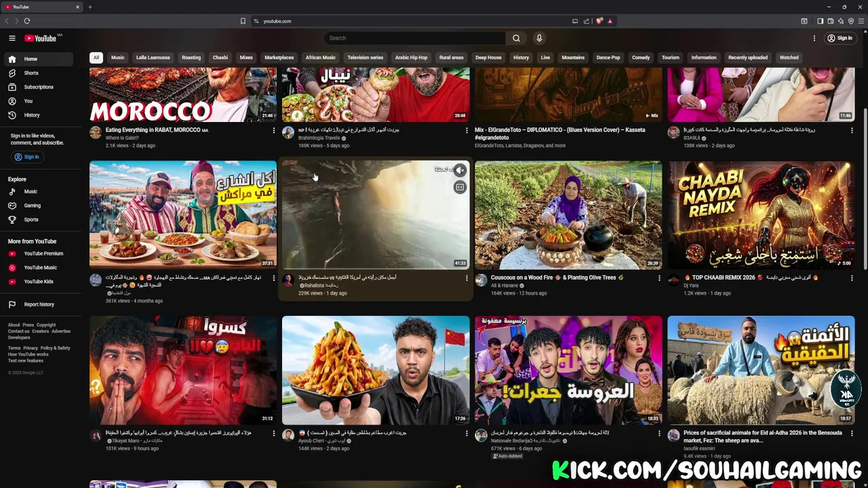The width and height of the screenshot is (868, 488).
Task: Click sidebar Sign in button
Action: pyautogui.click(x=27, y=157)
